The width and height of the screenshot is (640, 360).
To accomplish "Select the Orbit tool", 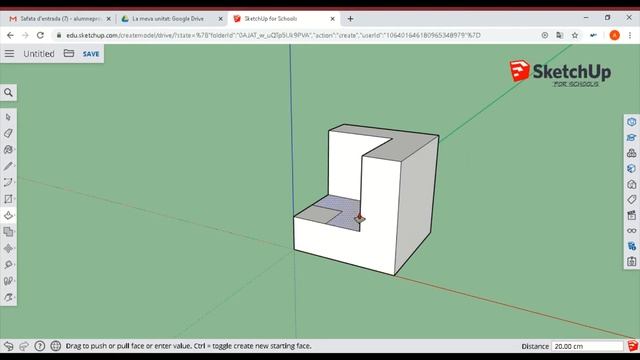I will [8, 297].
